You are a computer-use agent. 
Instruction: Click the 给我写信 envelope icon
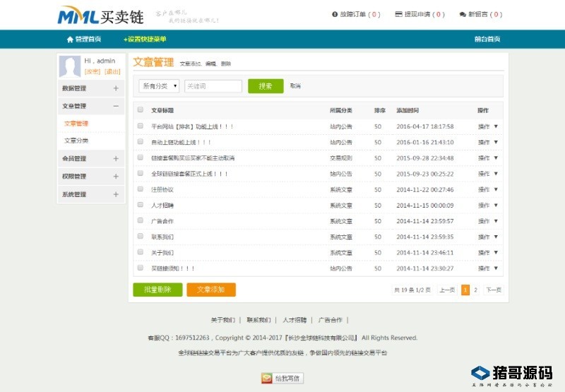tap(267, 378)
